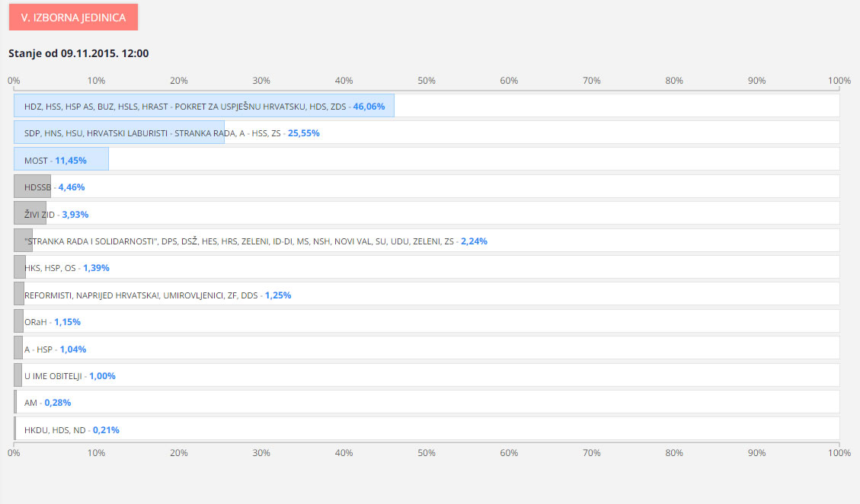Select the HKS, HSP, OS 1,39% row

coord(427,267)
